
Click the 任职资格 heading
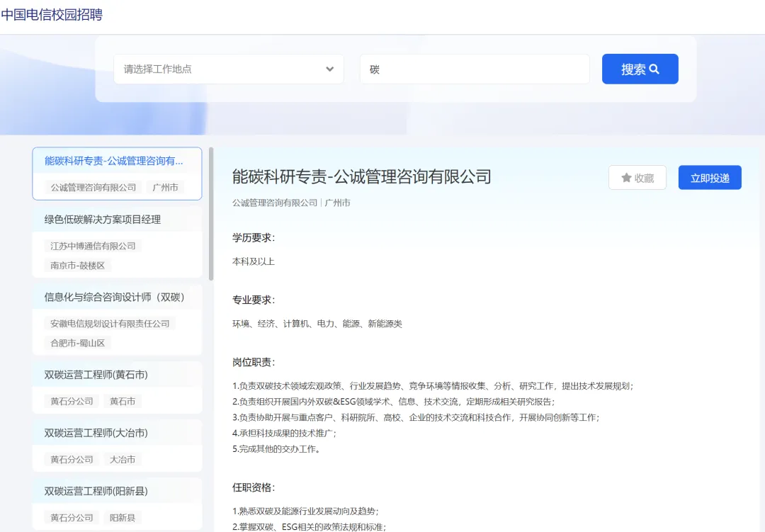(x=253, y=487)
